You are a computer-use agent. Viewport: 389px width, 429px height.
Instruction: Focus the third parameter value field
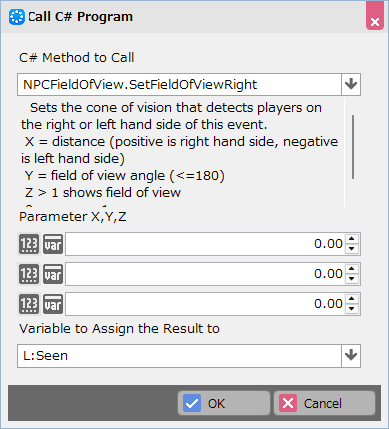point(205,304)
